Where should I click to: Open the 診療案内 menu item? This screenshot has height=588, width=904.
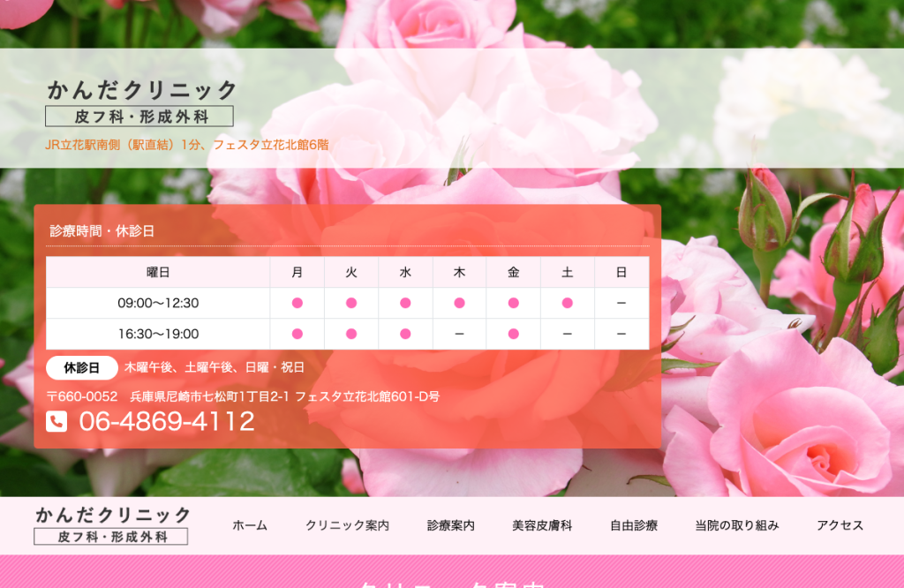coord(451,525)
